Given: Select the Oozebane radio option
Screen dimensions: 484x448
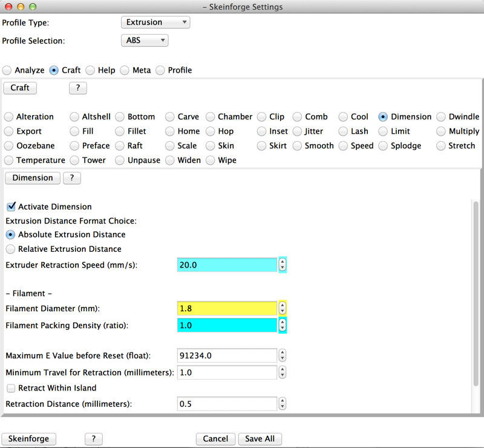Looking at the screenshot, I should (8, 146).
